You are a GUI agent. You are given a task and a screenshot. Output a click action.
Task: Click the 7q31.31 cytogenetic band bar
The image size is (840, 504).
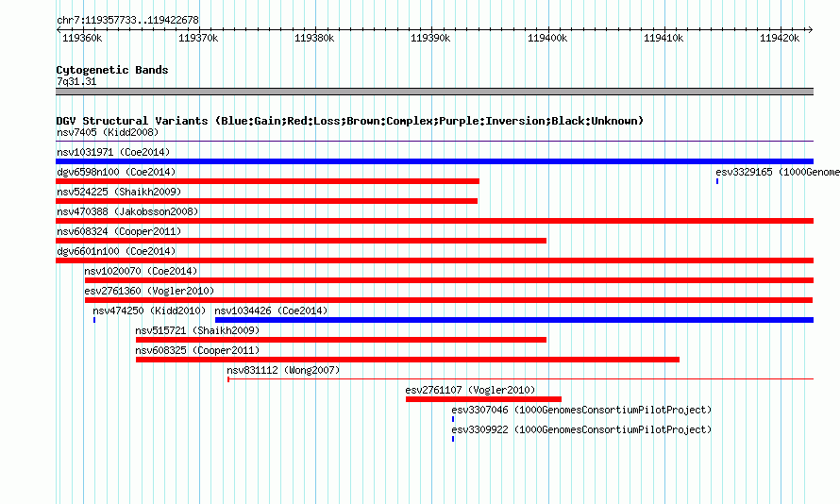(434, 92)
